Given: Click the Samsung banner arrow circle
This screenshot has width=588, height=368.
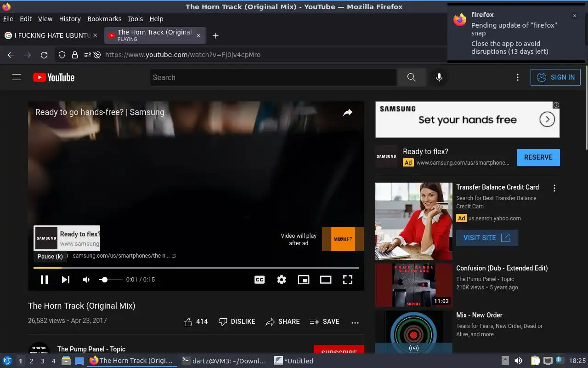Looking at the screenshot, I should (x=547, y=120).
